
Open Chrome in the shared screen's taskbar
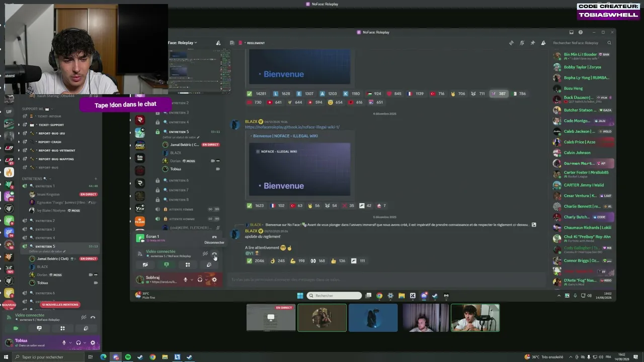379,296
